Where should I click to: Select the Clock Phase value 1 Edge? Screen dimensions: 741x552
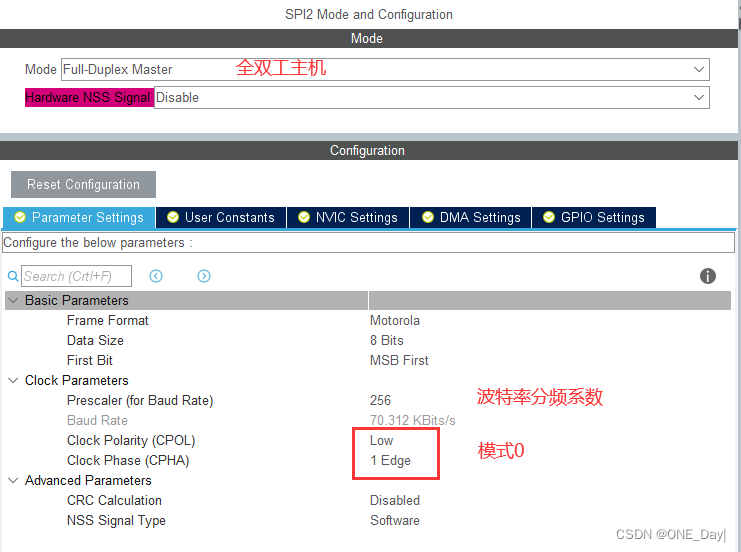pos(390,460)
